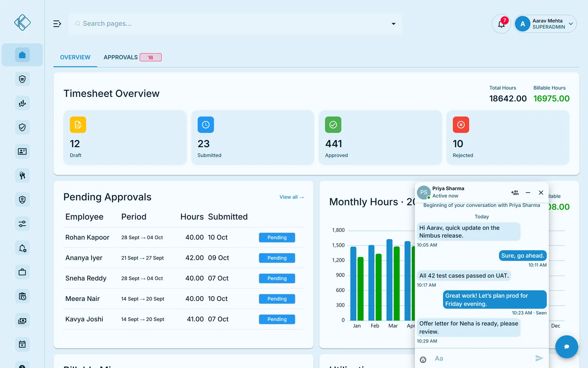Click the crowned shield sidebar icon
Viewport: 588px width, 368px height.
point(22,79)
